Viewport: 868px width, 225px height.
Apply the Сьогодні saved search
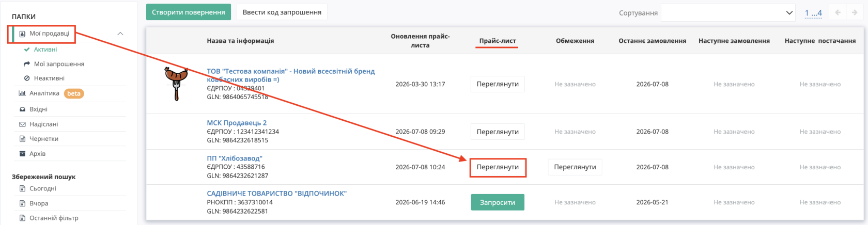[43, 189]
